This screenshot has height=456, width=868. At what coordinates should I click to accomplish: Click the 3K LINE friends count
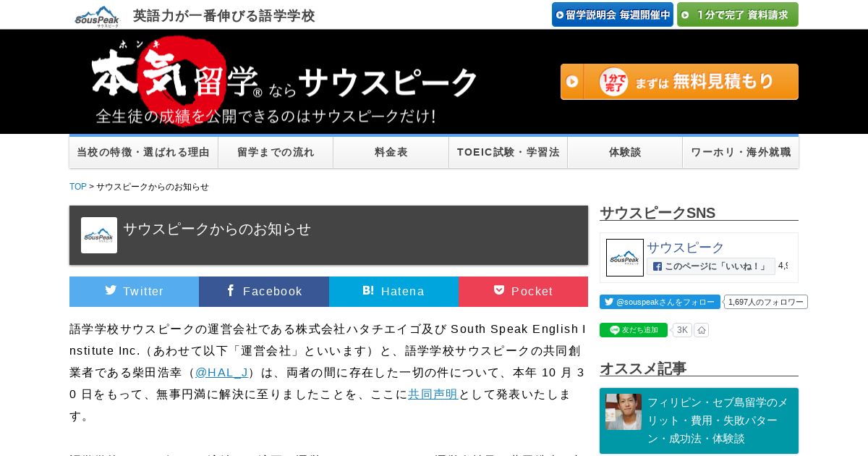pos(682,330)
